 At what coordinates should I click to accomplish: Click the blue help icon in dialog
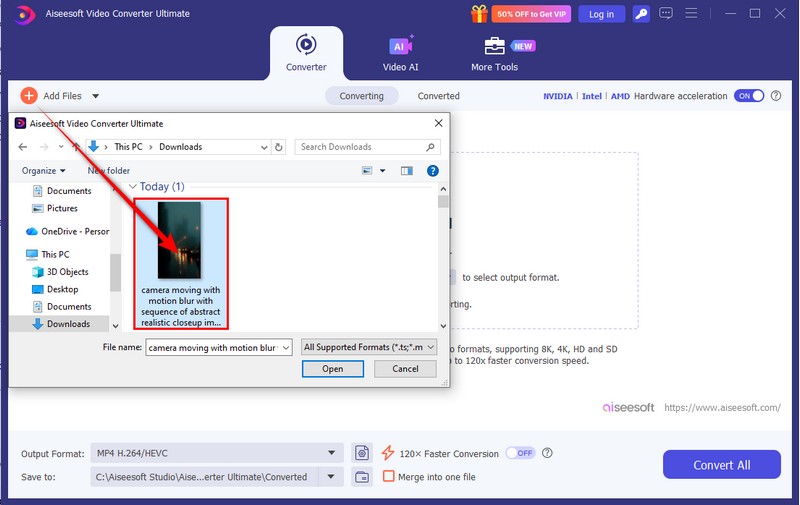point(433,171)
